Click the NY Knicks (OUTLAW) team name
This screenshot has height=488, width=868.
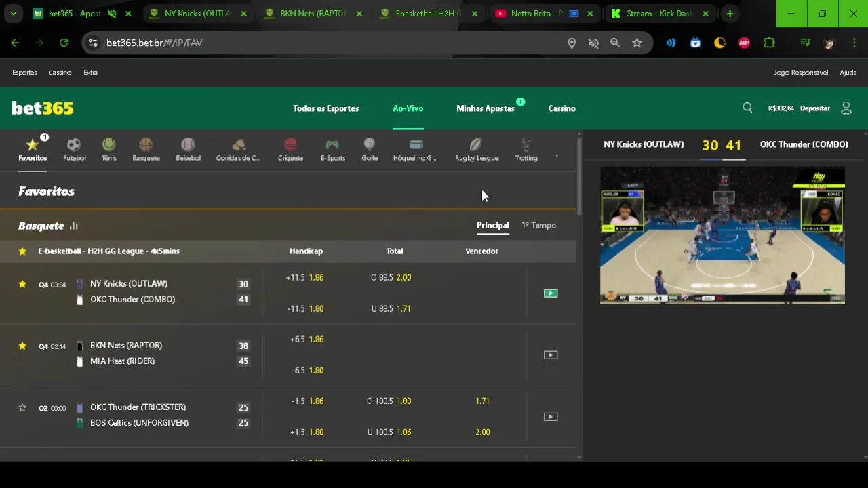[129, 284]
